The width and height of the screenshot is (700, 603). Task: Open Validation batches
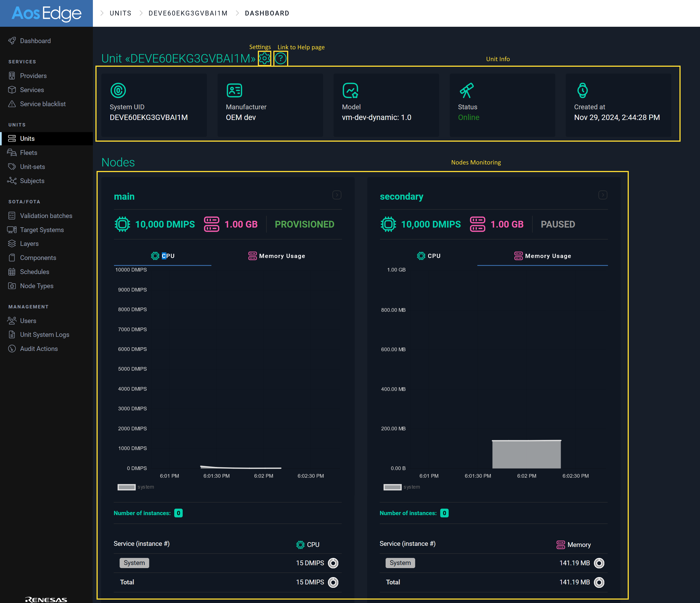[46, 215]
